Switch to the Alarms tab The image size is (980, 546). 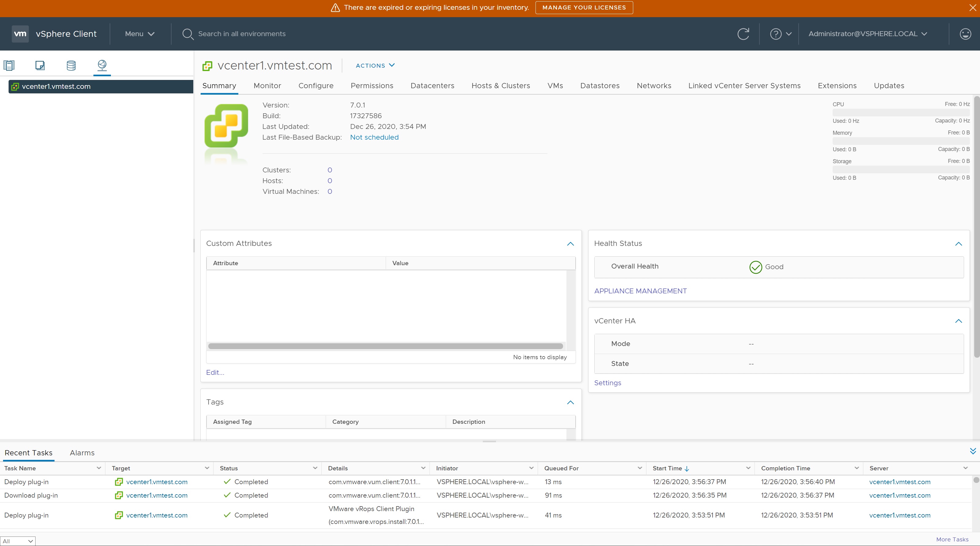pyautogui.click(x=82, y=453)
